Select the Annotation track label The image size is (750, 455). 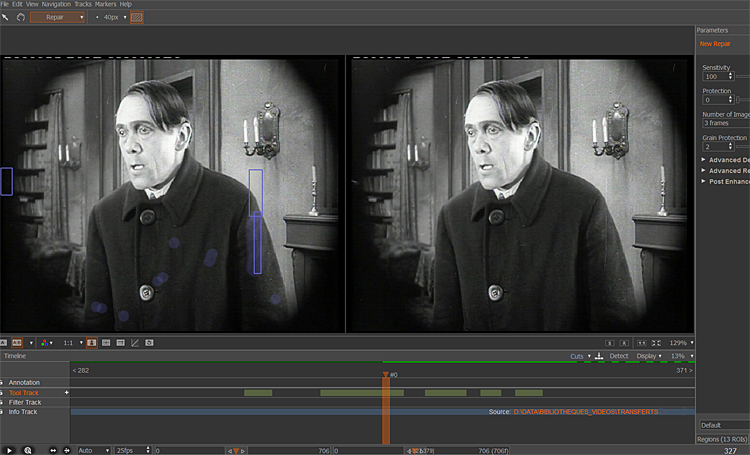tap(24, 382)
